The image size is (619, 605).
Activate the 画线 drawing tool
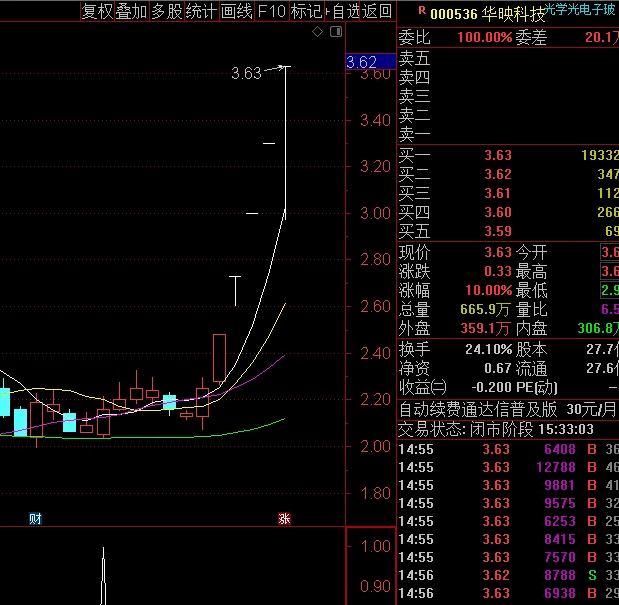[x=236, y=11]
